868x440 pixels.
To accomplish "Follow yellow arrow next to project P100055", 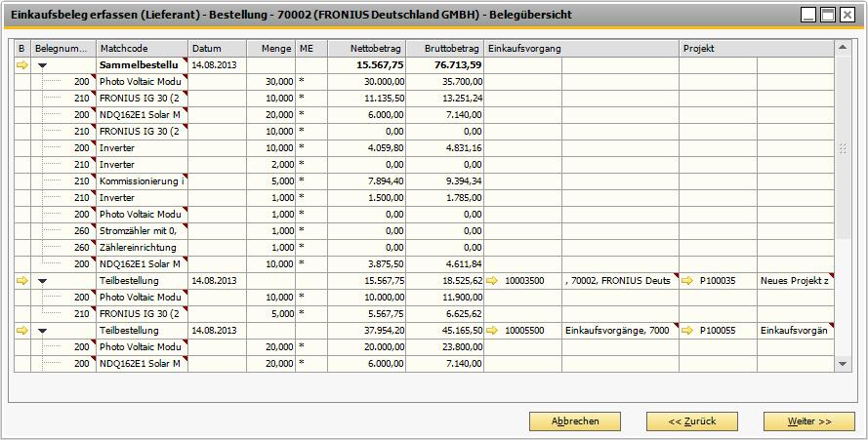I will (x=687, y=331).
